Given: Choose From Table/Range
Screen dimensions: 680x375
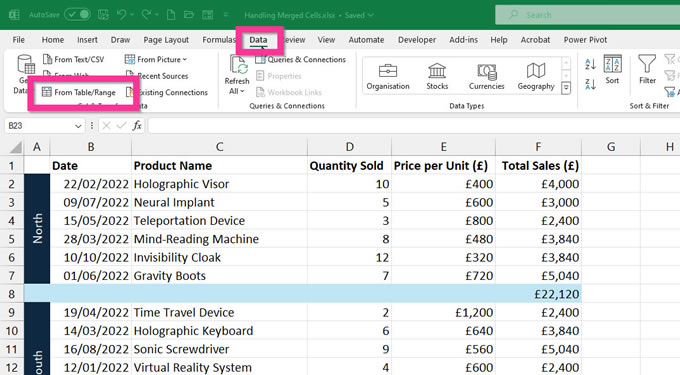Looking at the screenshot, I should (78, 92).
